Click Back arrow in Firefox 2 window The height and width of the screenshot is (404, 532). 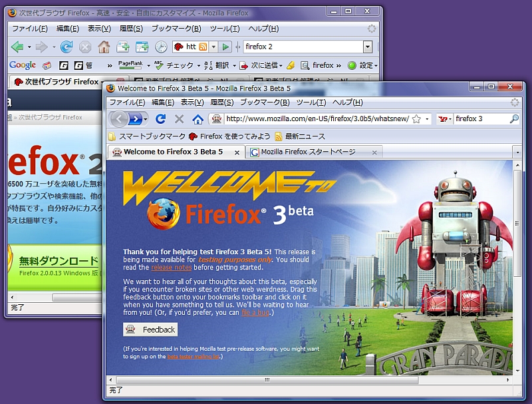(x=17, y=47)
